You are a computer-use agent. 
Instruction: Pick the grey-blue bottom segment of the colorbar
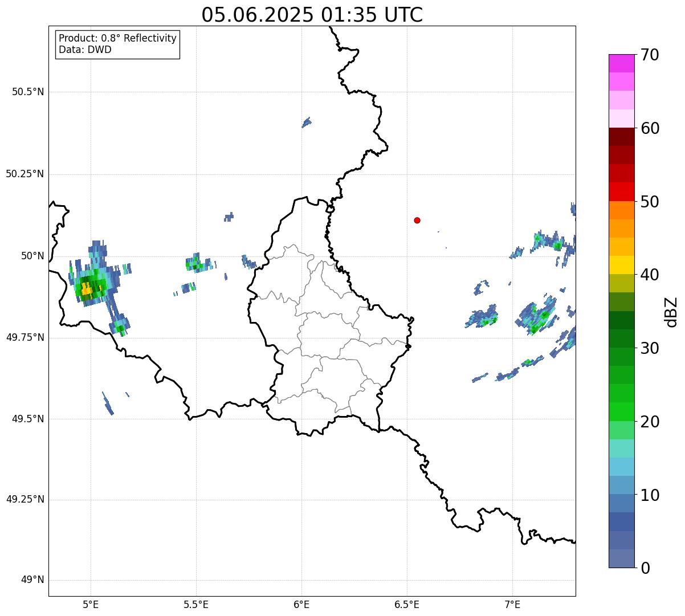pos(622,558)
